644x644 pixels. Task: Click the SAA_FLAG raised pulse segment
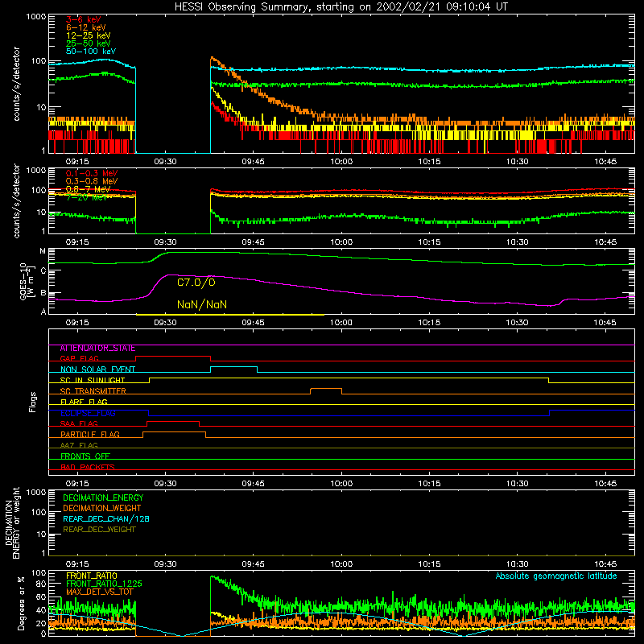[x=173, y=421]
